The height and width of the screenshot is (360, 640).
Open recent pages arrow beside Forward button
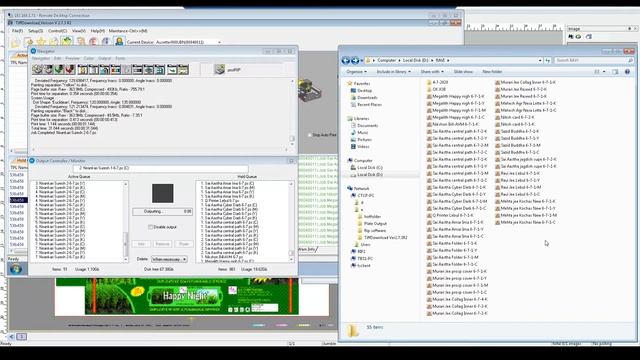pyautogui.click(x=362, y=60)
